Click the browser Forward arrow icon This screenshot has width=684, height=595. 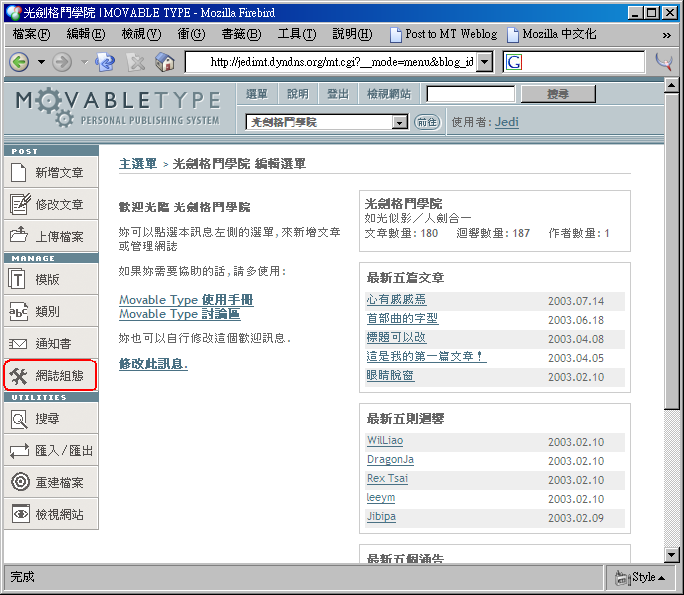point(62,62)
